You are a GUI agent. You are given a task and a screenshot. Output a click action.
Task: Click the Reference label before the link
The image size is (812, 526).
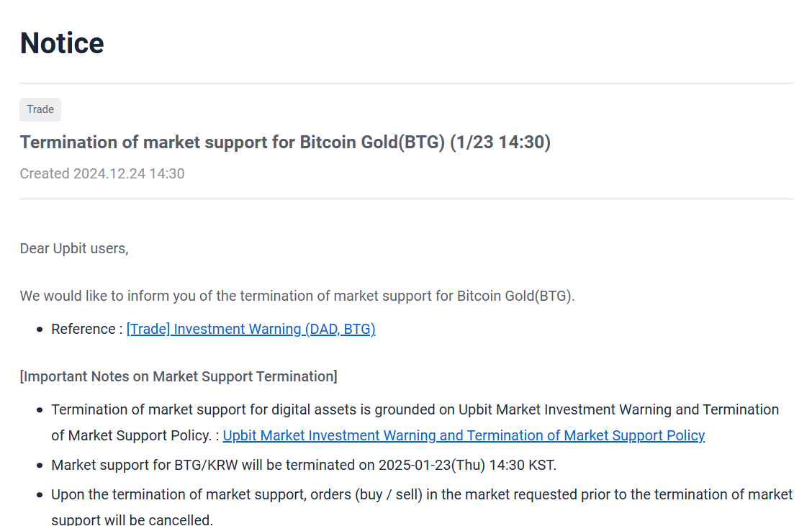86,330
